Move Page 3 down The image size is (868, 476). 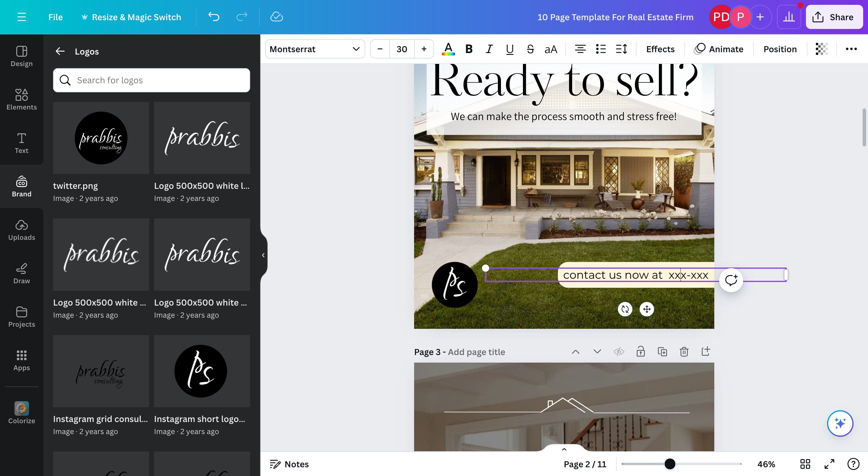coord(597,352)
